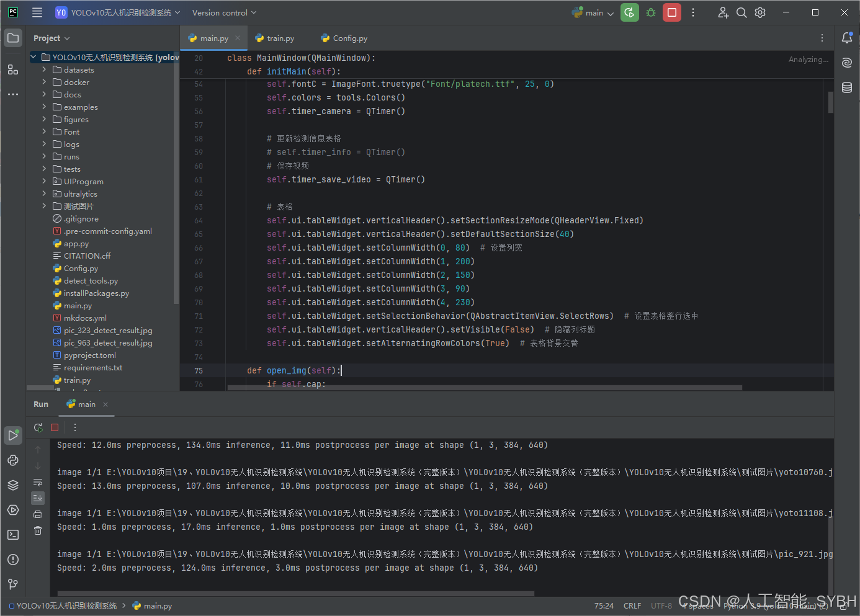Click main.py breadcrumb in status bar
Screen dimensions: 860x616
tap(152, 605)
